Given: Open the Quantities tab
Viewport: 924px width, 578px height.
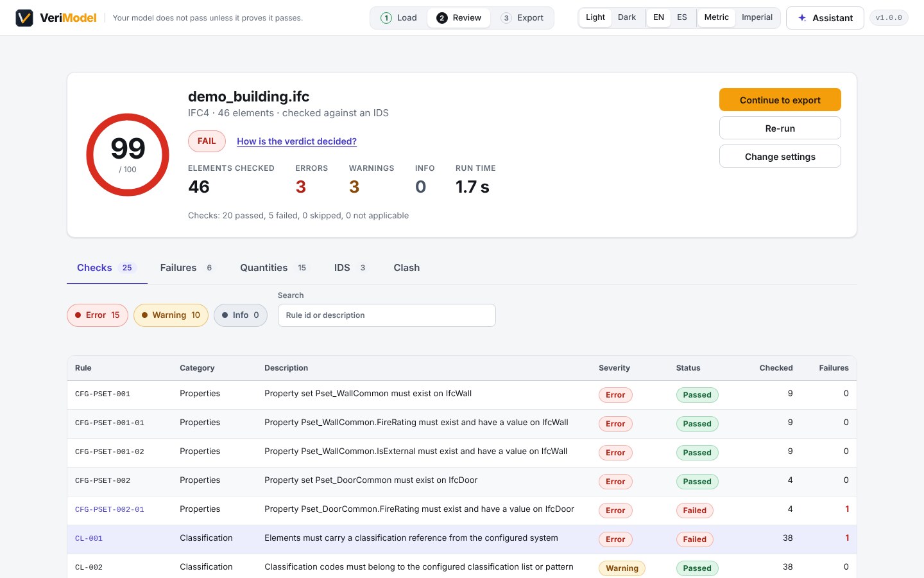Looking at the screenshot, I should [274, 268].
